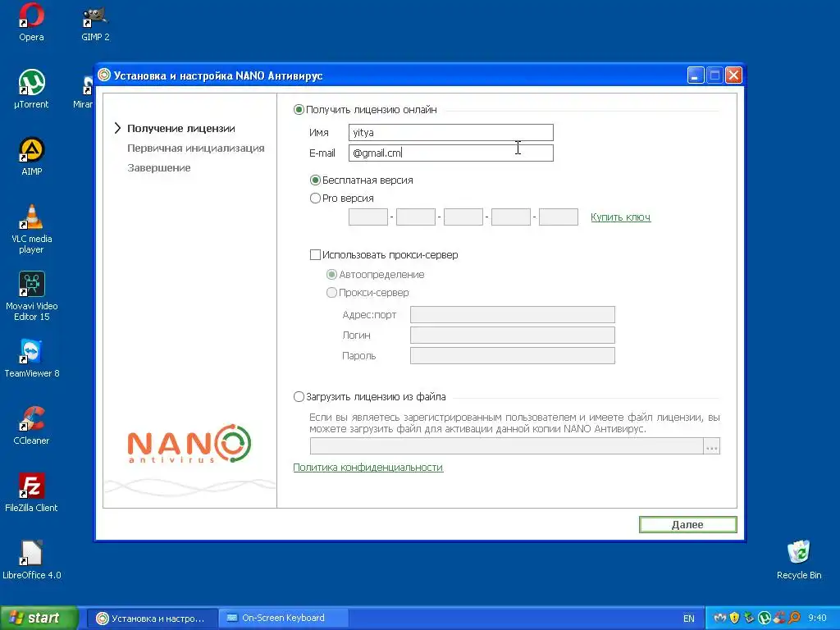Select the µTorrent desktop icon
Viewport: 840px width, 630px height.
31,89
